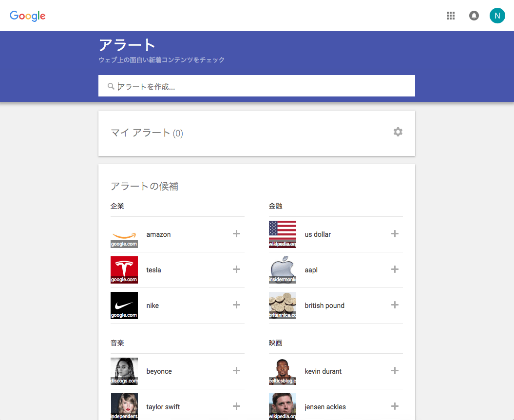The width and height of the screenshot is (514, 420).
Task: Click the search magnifier icon
Action: click(x=111, y=86)
